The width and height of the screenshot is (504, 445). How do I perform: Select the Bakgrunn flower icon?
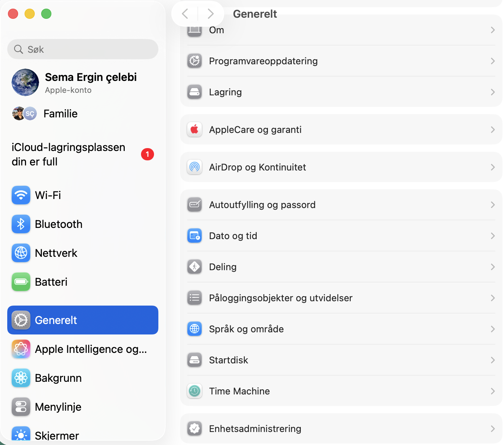click(x=21, y=378)
